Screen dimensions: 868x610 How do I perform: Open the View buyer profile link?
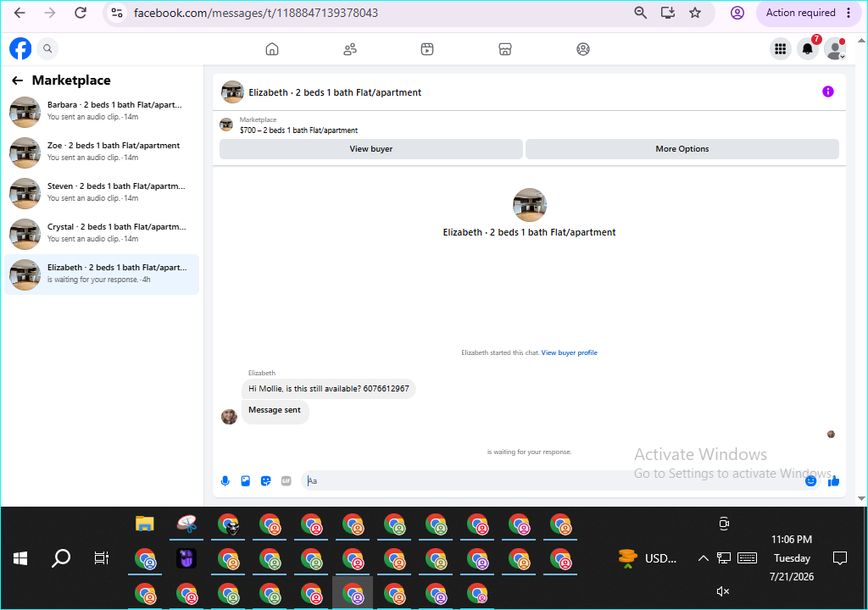(569, 352)
